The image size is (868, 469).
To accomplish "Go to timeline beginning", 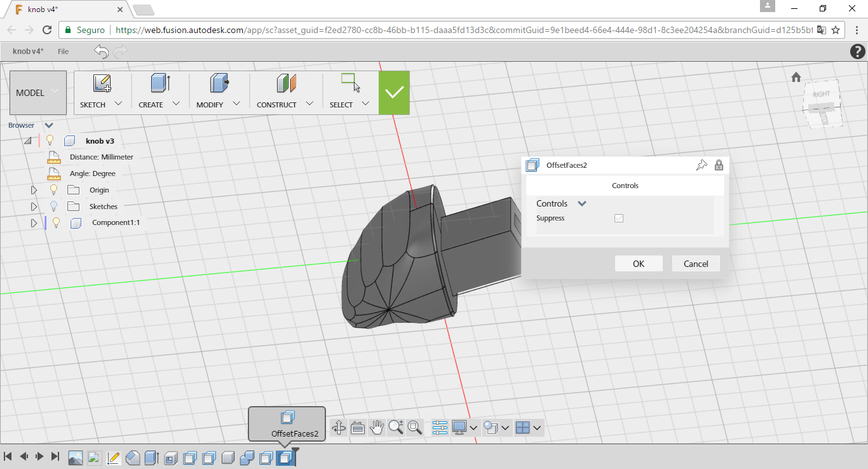I will click(8, 456).
